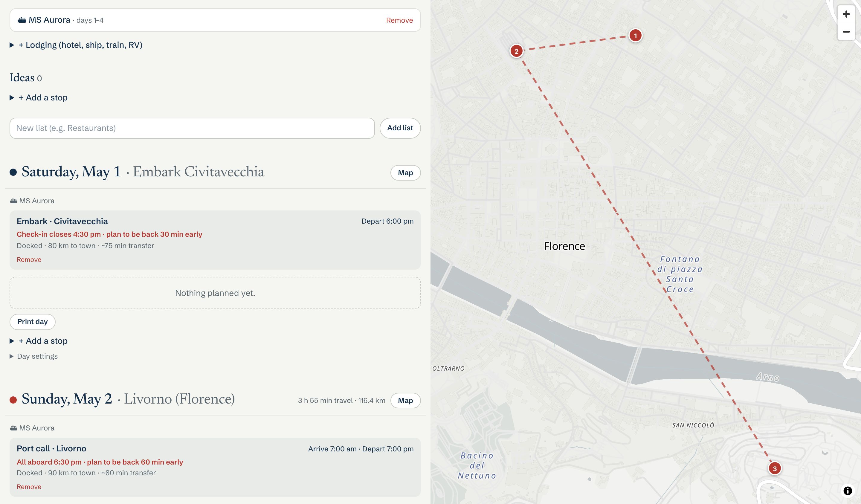
Task: Click 'Bacino del Nettuno' map label
Action: tap(477, 465)
